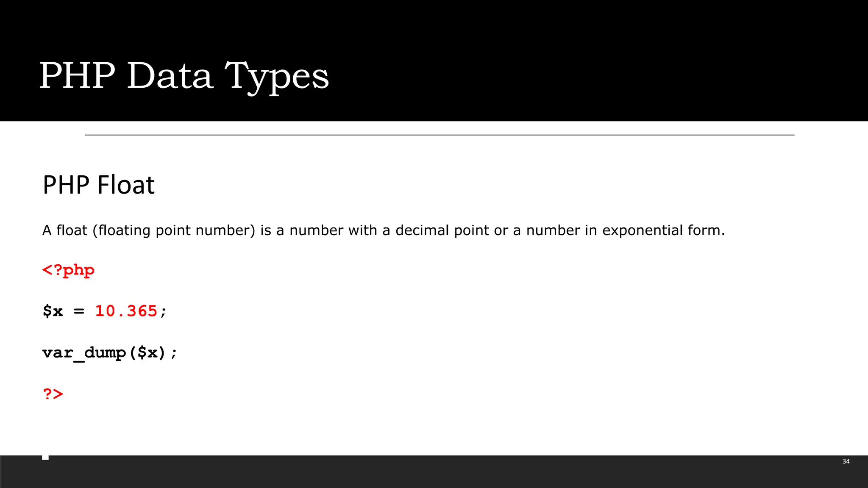Click the red '?>' closing tag
868x488 pixels.
click(x=53, y=394)
